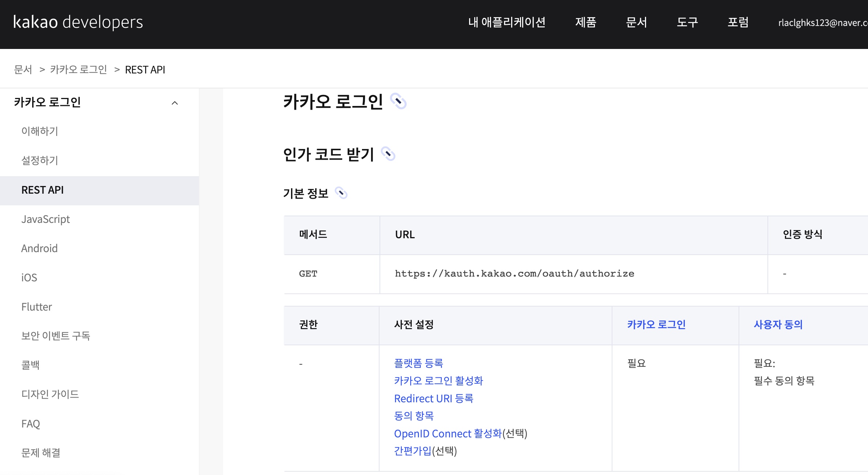Open the 문서 top menu
Viewport: 868px width, 475px height.
637,22
